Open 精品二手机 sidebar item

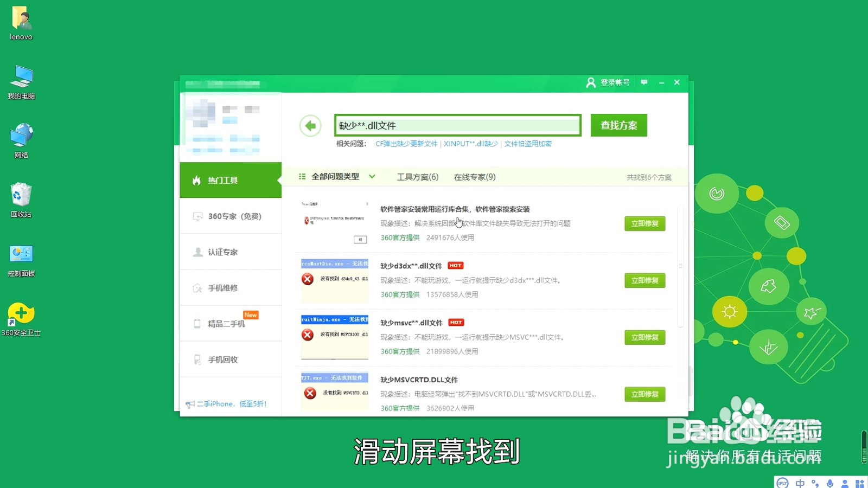pyautogui.click(x=231, y=323)
